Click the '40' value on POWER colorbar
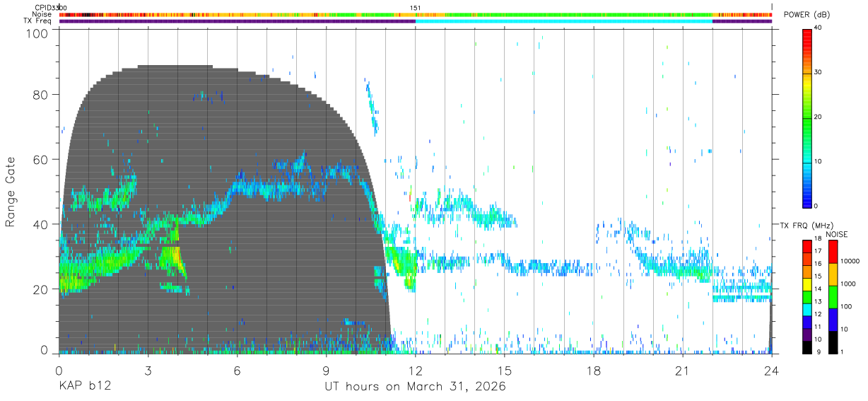The height and width of the screenshot is (401, 868). 819,28
